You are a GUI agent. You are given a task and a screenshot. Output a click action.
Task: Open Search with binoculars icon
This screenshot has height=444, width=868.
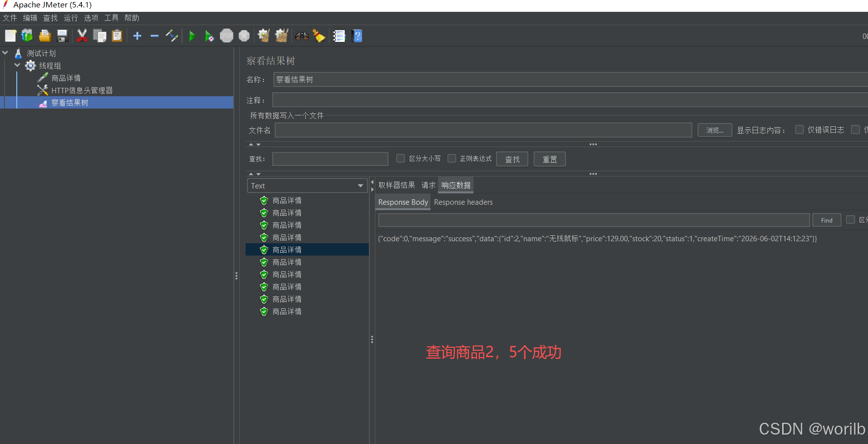coord(302,36)
